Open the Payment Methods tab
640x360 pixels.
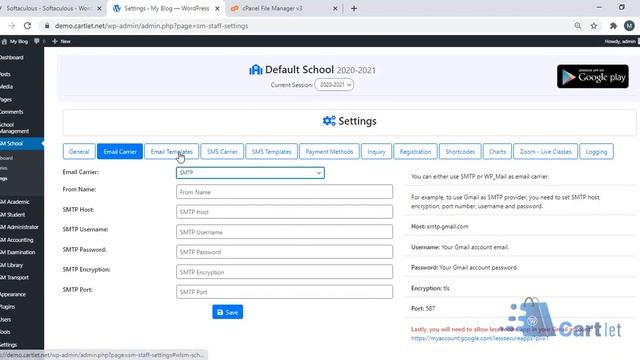tap(329, 151)
